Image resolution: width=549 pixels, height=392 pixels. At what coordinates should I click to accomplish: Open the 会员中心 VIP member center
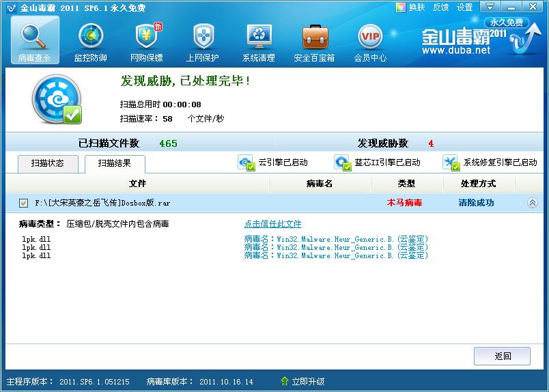click(370, 41)
